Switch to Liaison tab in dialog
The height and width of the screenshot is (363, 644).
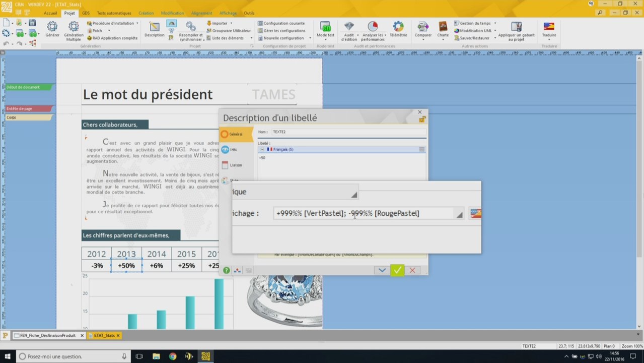click(x=236, y=165)
